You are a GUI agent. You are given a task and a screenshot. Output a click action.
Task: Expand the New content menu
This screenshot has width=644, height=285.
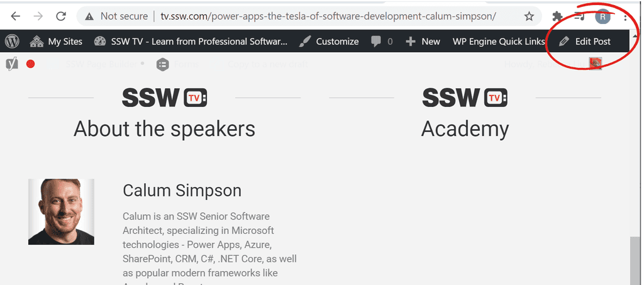(x=423, y=42)
